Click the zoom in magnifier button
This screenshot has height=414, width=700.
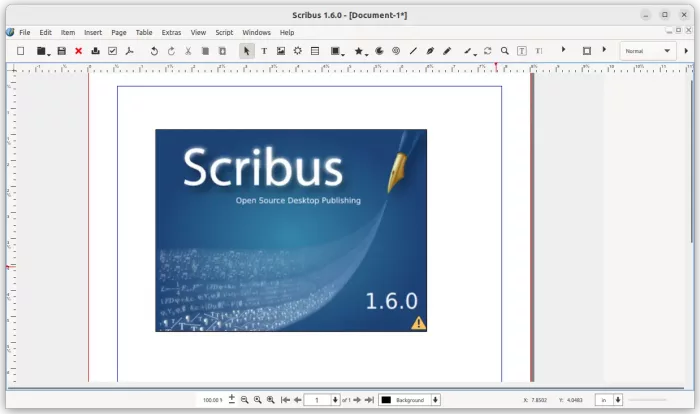[270, 400]
